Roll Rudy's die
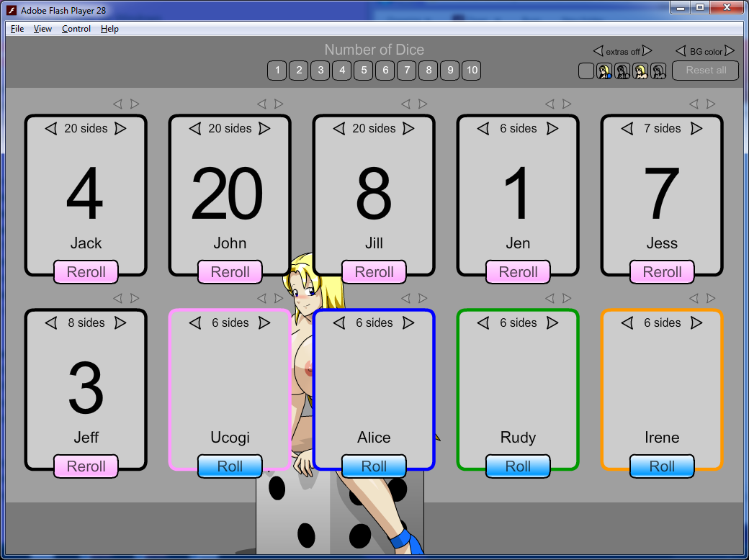This screenshot has height=560, width=749. pyautogui.click(x=519, y=466)
